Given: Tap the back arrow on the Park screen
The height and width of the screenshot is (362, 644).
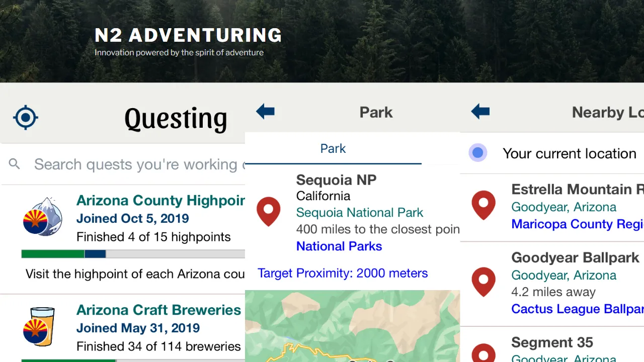Looking at the screenshot, I should click(265, 111).
